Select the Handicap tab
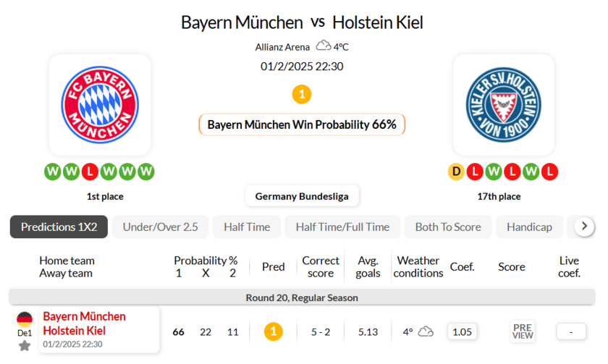The height and width of the screenshot is (364, 608). 529,227
